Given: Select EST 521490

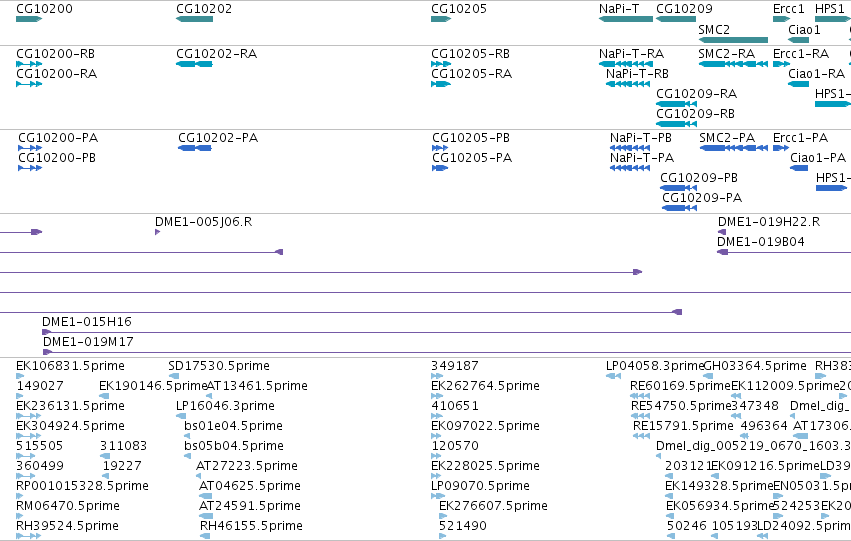Looking at the screenshot, I should point(443,536).
